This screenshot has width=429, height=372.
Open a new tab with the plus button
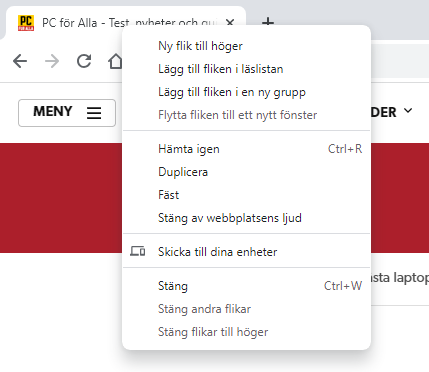coord(268,22)
